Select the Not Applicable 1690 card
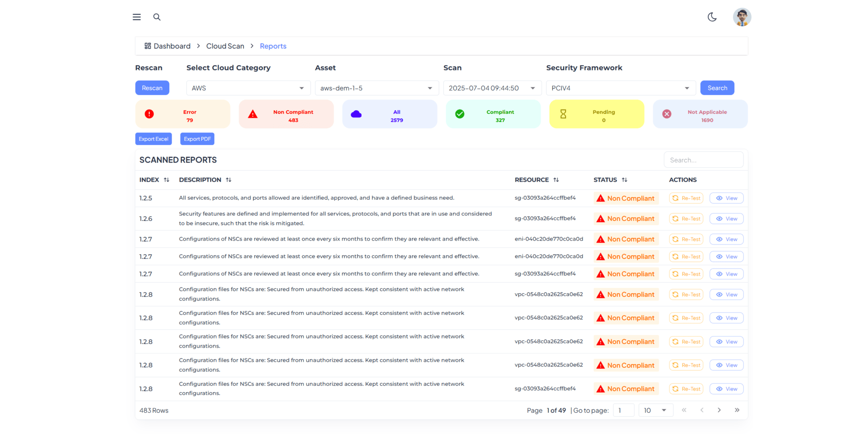 point(700,114)
